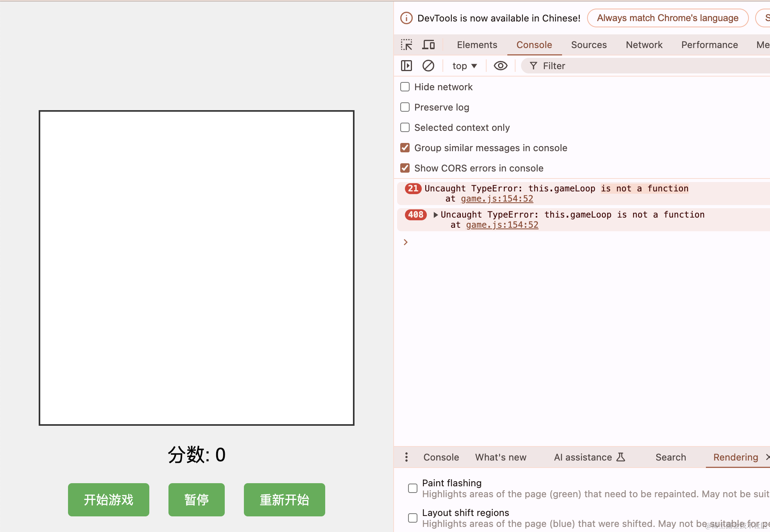Image resolution: width=770 pixels, height=532 pixels.
Task: Open game.js:154:52 link in 408 error
Action: pyautogui.click(x=502, y=225)
